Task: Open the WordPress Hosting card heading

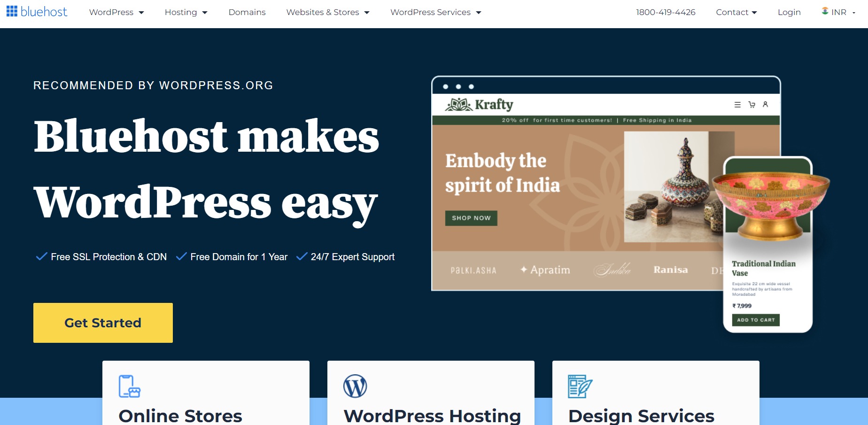Action: click(x=432, y=416)
